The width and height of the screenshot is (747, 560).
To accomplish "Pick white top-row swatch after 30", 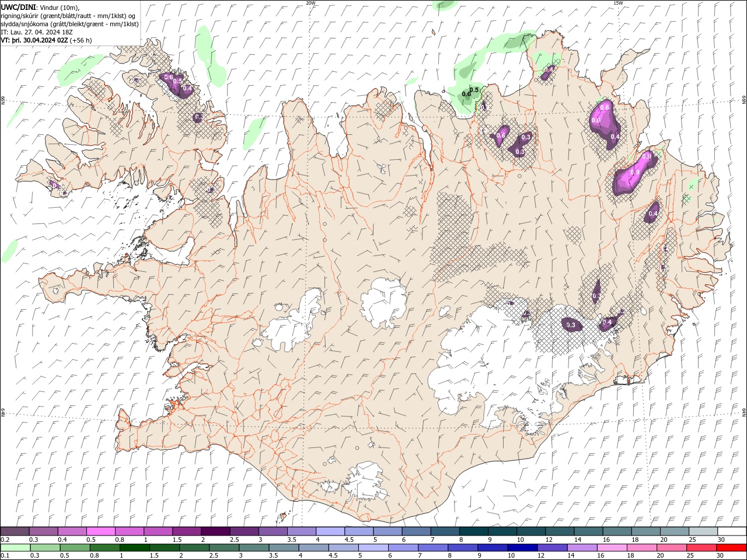I will click(x=732, y=531).
